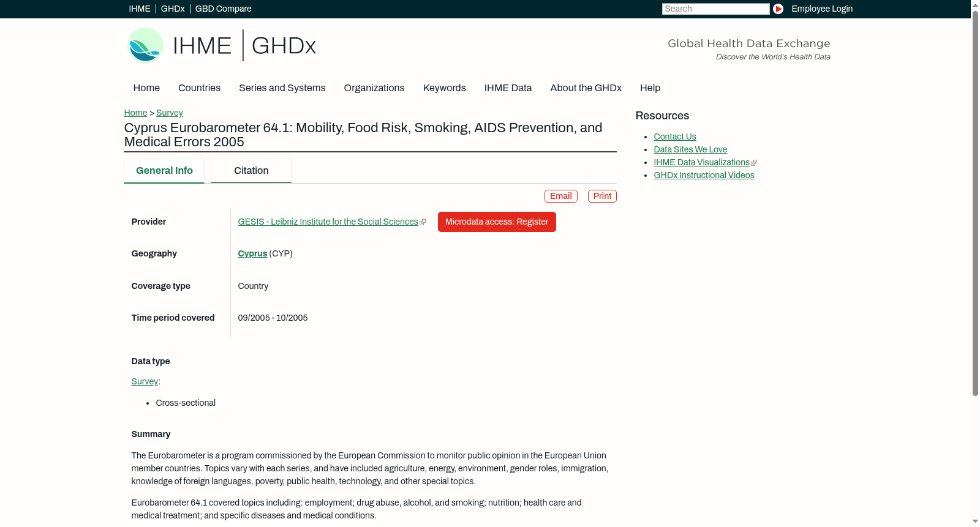Image resolution: width=980 pixels, height=527 pixels.
Task: Click the Survey data type link
Action: (145, 381)
